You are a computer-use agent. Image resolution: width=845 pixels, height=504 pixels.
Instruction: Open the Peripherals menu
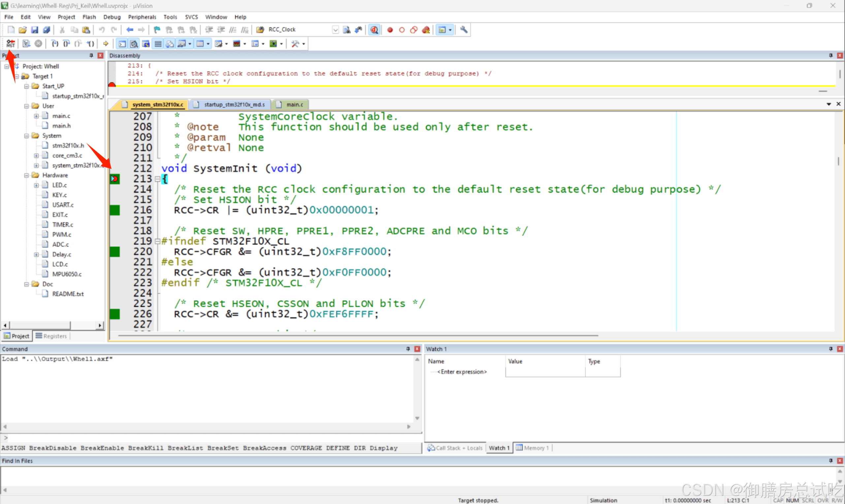coord(142,17)
